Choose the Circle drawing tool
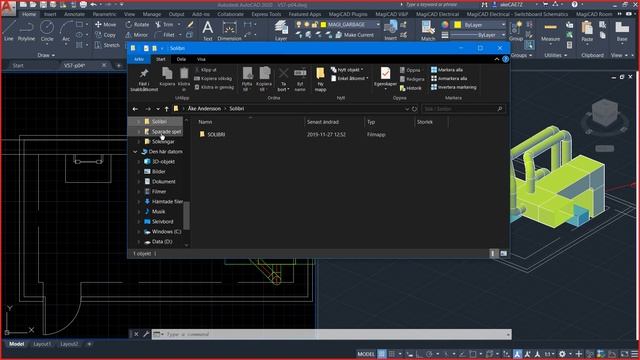 pos(47,30)
